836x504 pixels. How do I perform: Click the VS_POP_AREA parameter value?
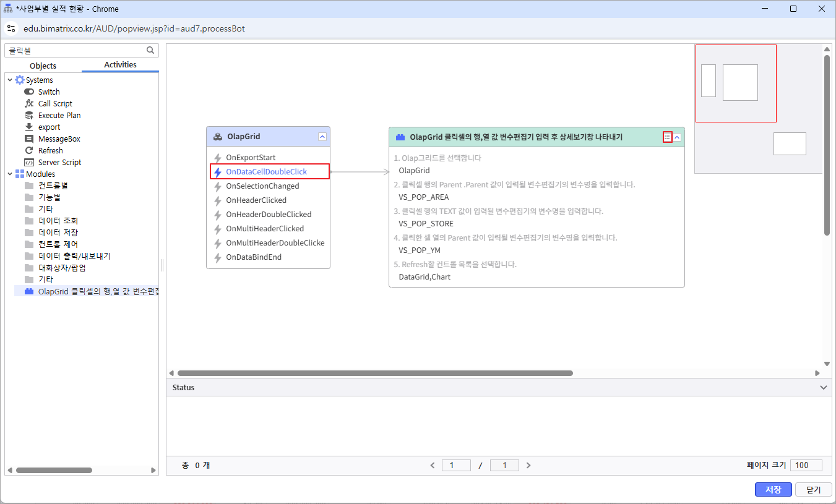pyautogui.click(x=424, y=197)
